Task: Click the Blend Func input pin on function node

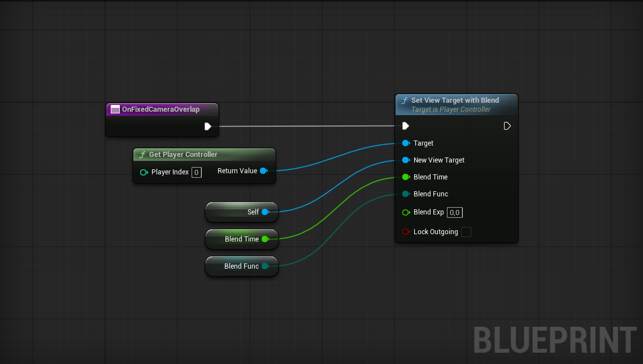Action: [x=405, y=194]
